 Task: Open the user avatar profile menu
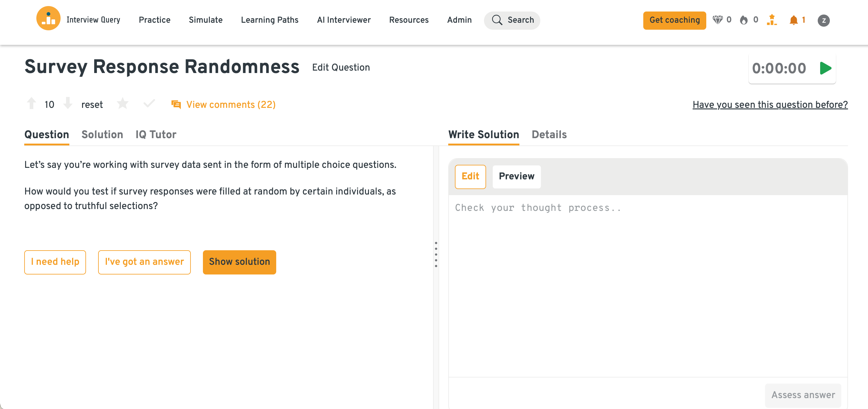[x=823, y=20]
